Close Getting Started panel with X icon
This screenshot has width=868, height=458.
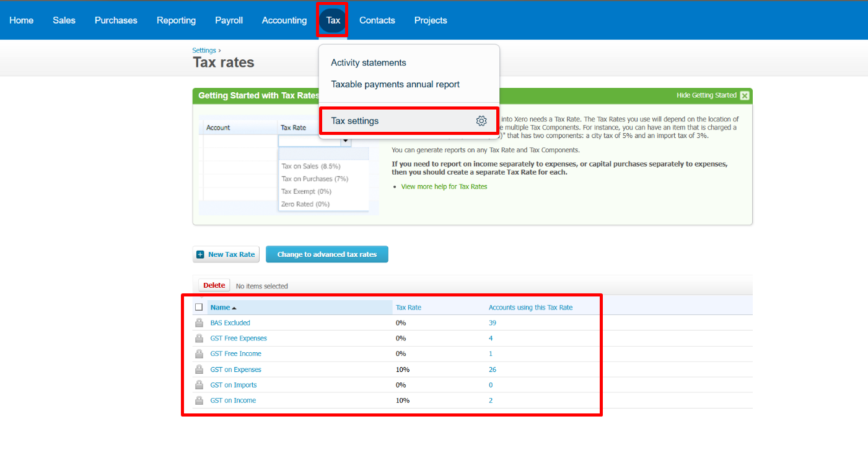(744, 96)
